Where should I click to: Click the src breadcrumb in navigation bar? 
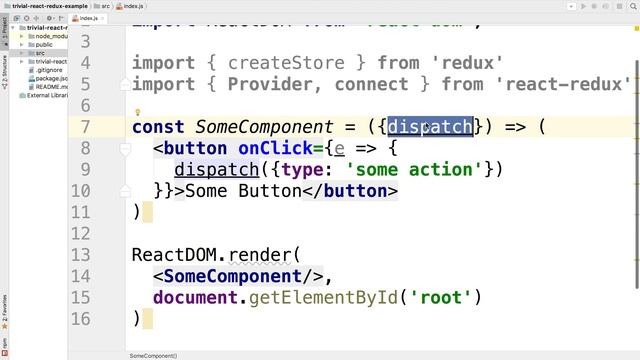pyautogui.click(x=102, y=6)
